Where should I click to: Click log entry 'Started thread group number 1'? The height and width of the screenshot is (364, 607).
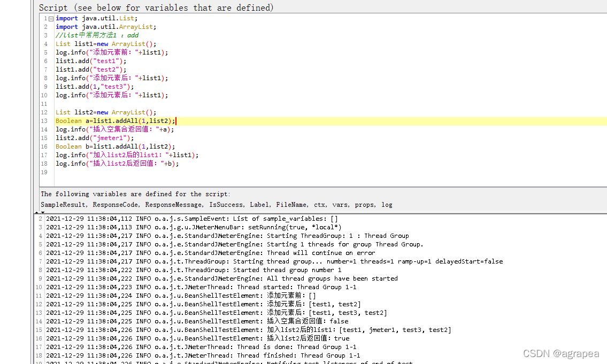[194, 269]
